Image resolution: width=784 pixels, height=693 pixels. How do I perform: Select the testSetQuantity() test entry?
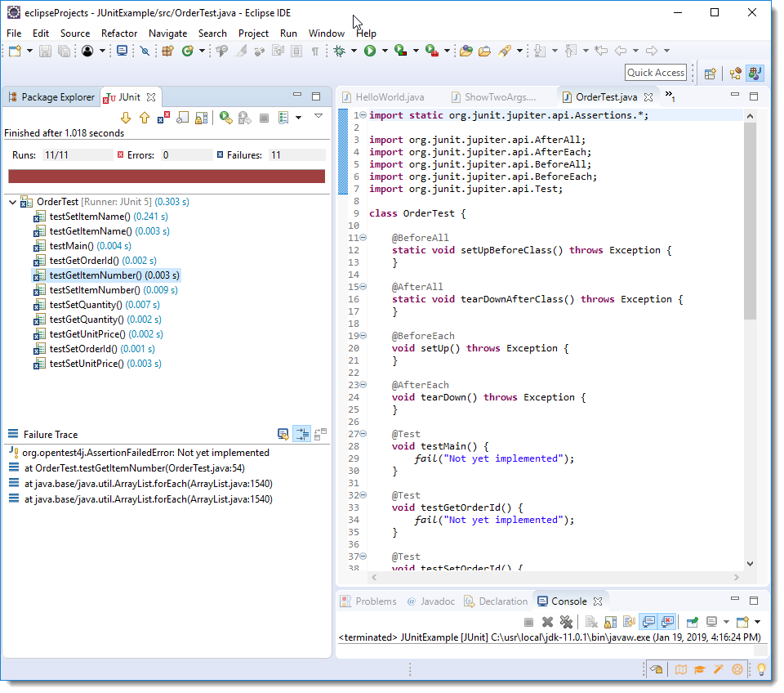pos(96,305)
